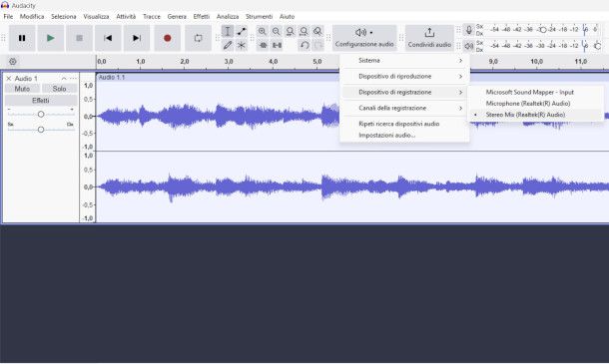Screen dimensions: 609x364
Task: Click the Audio 1.1 clip title
Action: (112, 77)
